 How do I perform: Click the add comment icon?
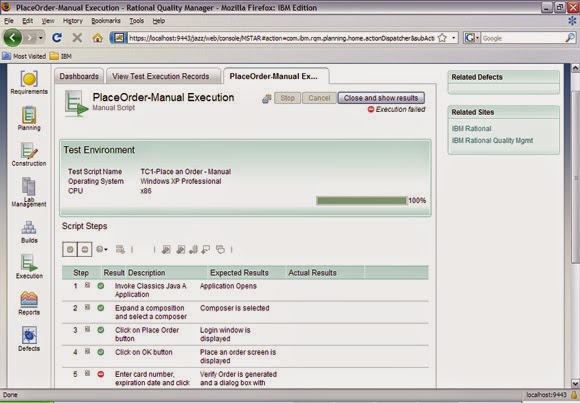(206, 249)
